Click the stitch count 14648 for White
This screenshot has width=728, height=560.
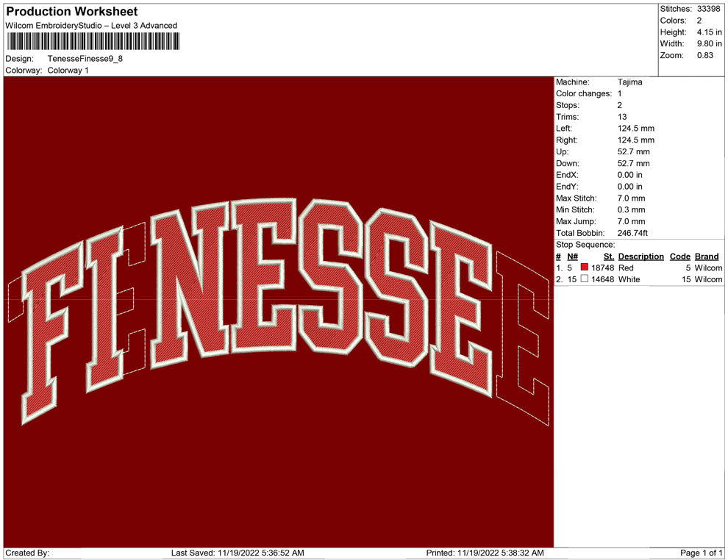point(602,279)
